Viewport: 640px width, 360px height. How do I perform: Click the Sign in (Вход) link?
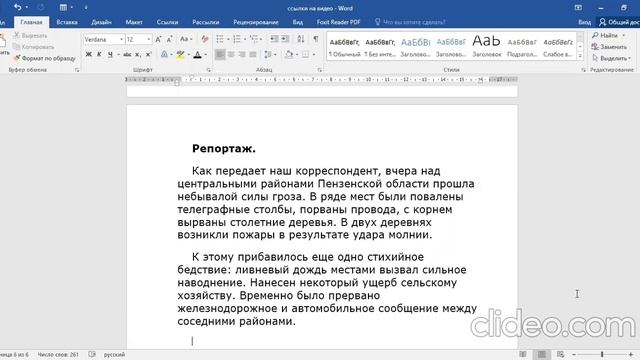(584, 22)
